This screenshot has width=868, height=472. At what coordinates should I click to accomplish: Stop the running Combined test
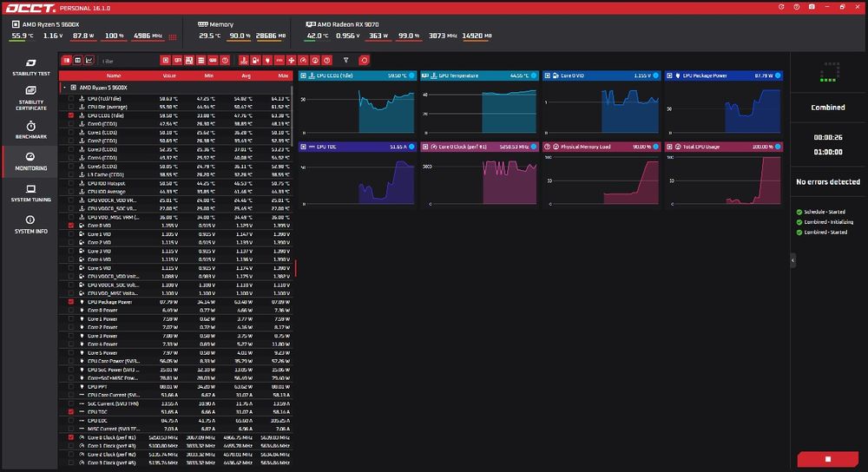tap(827, 459)
